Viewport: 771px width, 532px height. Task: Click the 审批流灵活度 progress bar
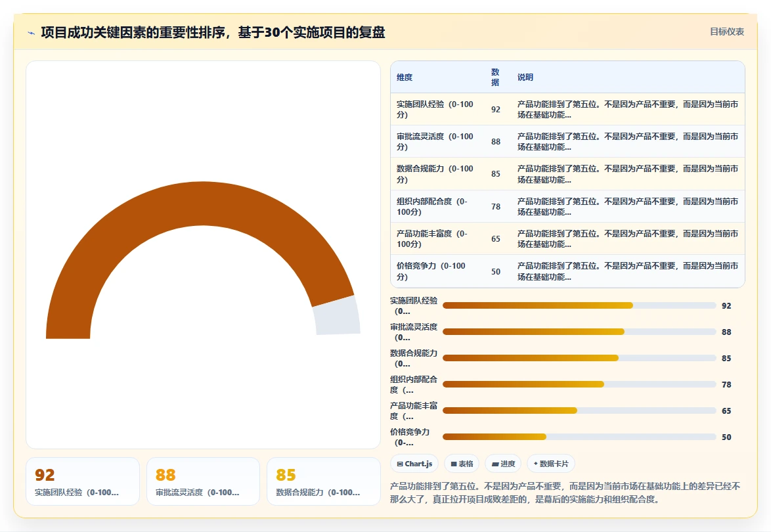pos(579,332)
